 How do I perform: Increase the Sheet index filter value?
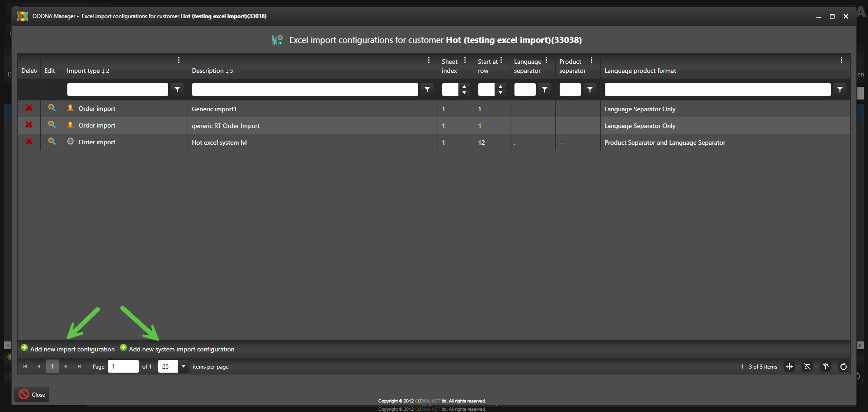[464, 86]
